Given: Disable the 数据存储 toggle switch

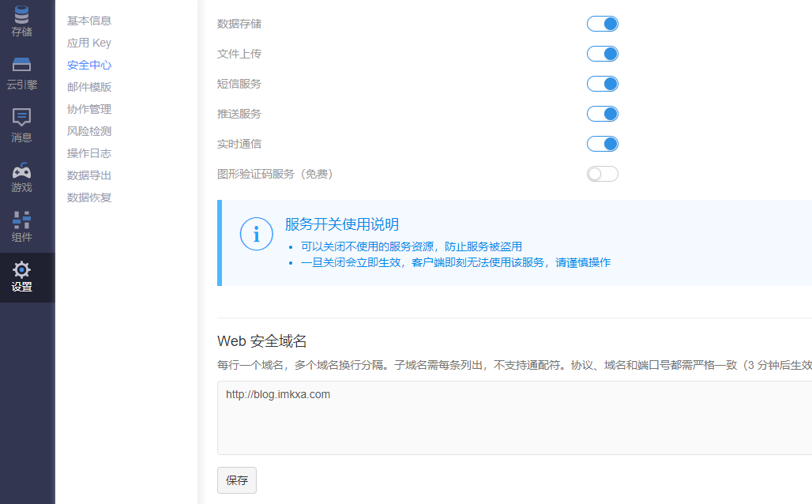Looking at the screenshot, I should coord(602,24).
